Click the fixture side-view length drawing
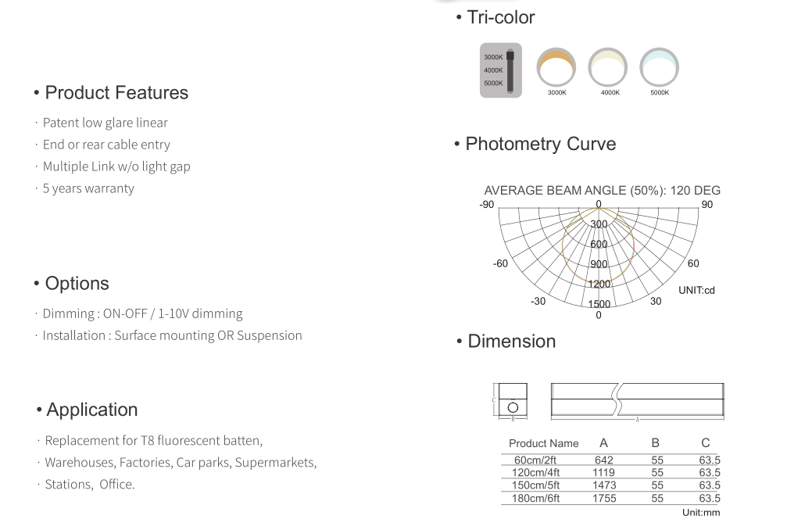The image size is (812, 519). (637, 402)
